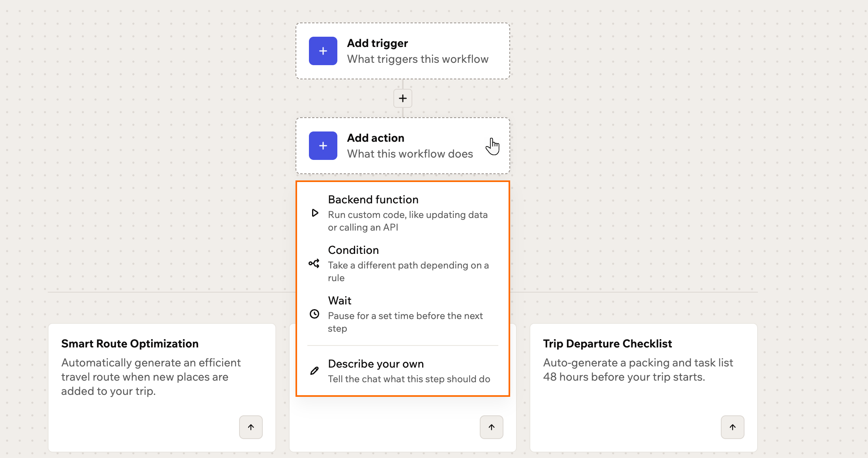Open the Add action card
The width and height of the screenshot is (868, 458).
tap(403, 146)
